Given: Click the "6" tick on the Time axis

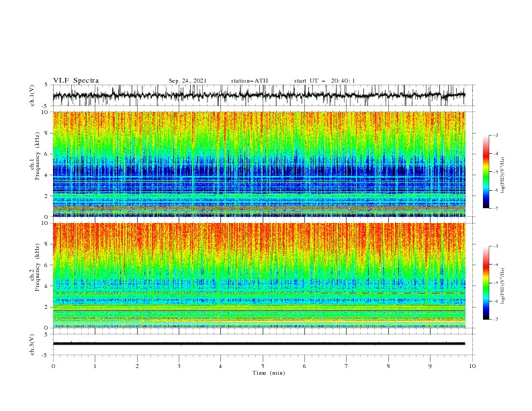Looking at the screenshot, I should 305,366.
